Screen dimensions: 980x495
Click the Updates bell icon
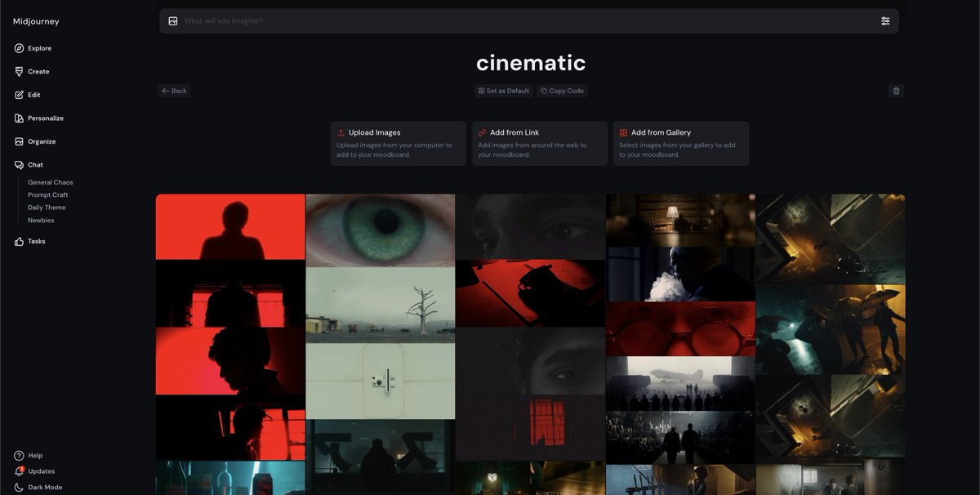tap(19, 471)
